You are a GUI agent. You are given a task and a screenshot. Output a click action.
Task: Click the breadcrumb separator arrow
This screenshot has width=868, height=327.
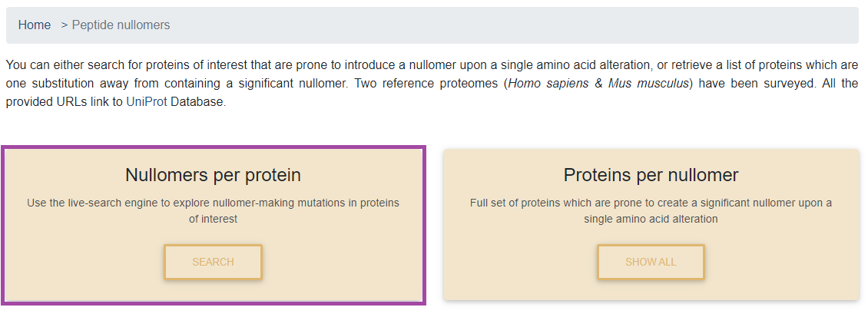pos(65,25)
